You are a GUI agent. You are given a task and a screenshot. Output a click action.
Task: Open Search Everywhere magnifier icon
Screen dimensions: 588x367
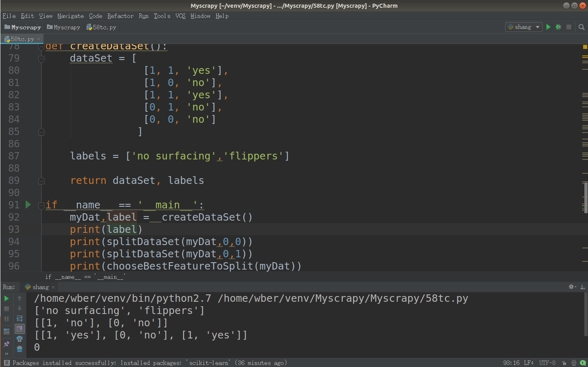[x=581, y=27]
